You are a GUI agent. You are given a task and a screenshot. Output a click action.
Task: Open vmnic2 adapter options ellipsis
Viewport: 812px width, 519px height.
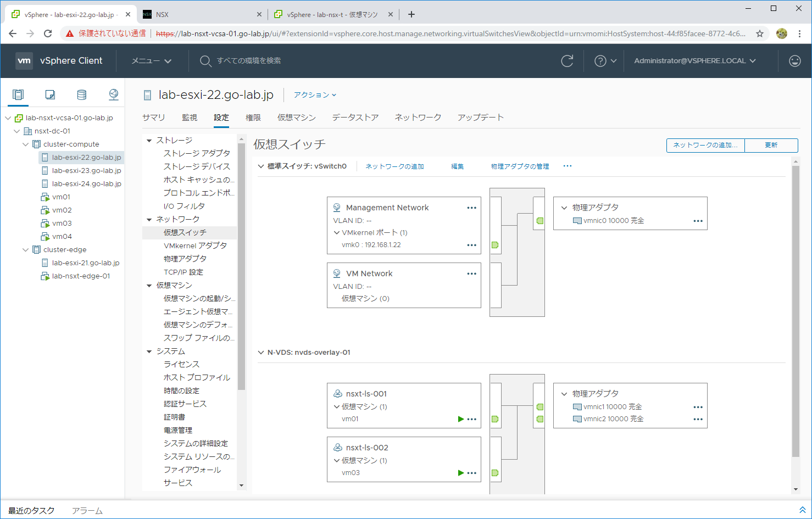pos(698,419)
